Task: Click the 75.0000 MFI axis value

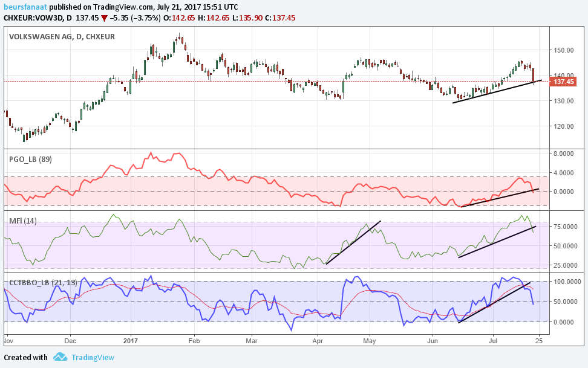Action: [x=565, y=227]
